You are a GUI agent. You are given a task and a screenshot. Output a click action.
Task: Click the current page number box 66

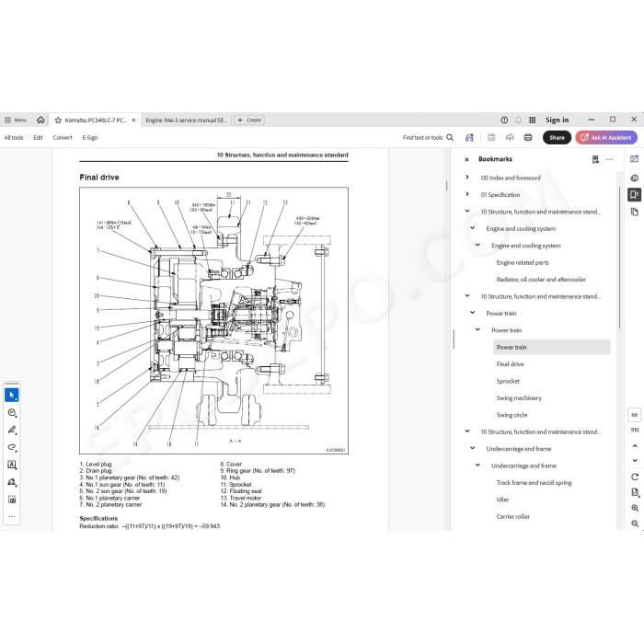tap(635, 415)
